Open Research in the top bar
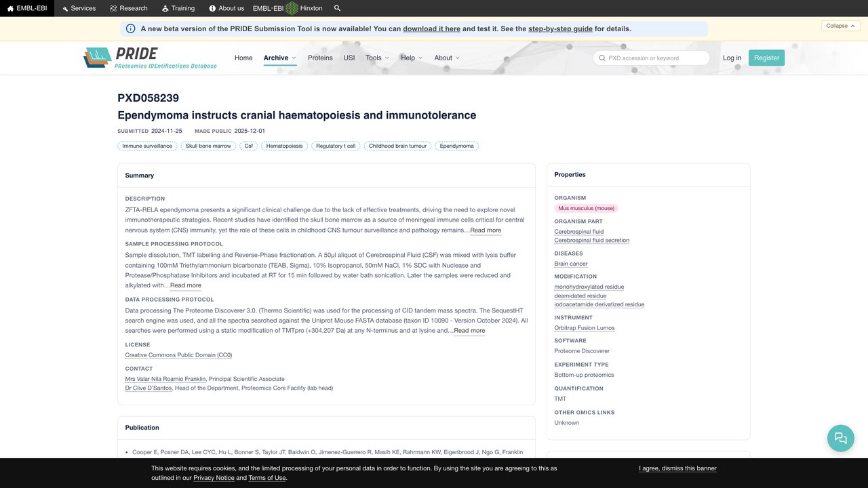Viewport: 868px width, 488px height. (x=129, y=8)
